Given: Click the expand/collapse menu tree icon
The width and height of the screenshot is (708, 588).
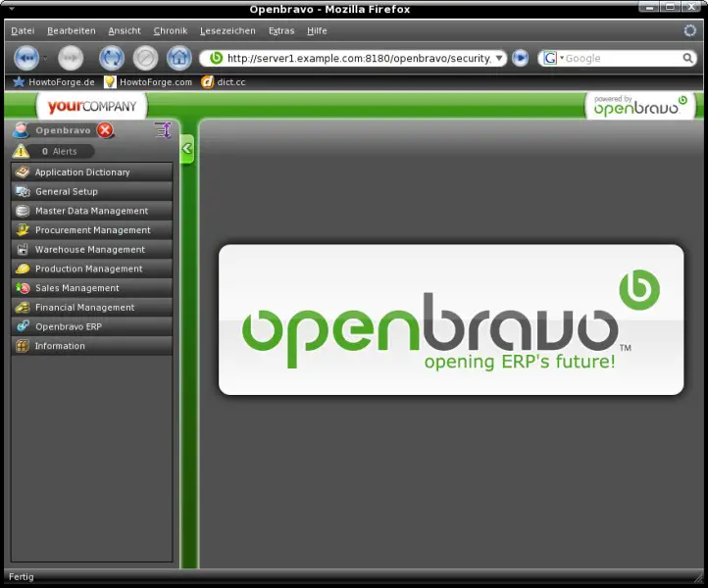Looking at the screenshot, I should [163, 130].
